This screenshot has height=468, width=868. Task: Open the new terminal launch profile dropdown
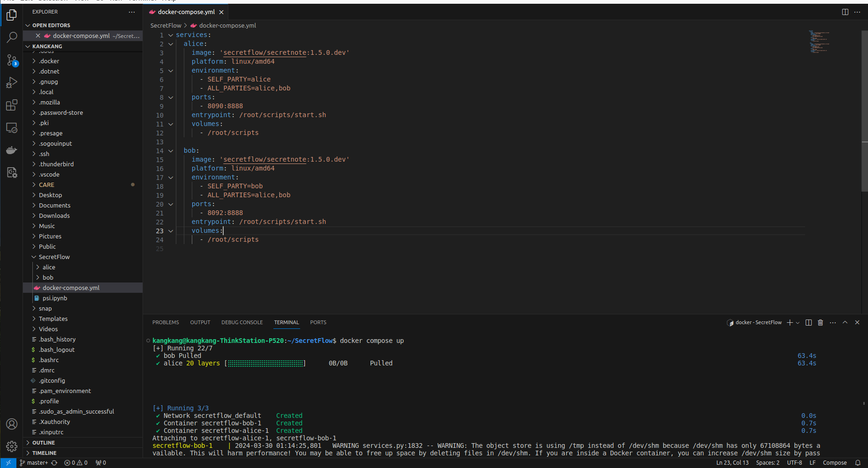798,323
